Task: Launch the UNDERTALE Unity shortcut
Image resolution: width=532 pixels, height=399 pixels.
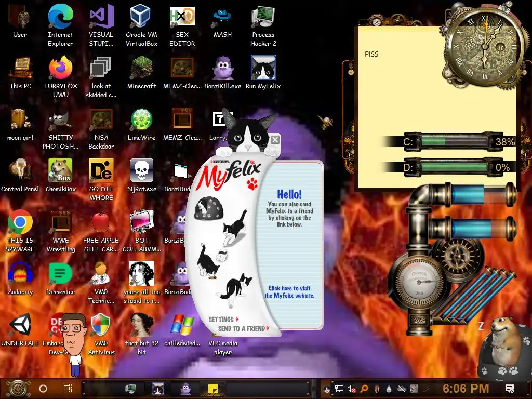Action: (20, 325)
